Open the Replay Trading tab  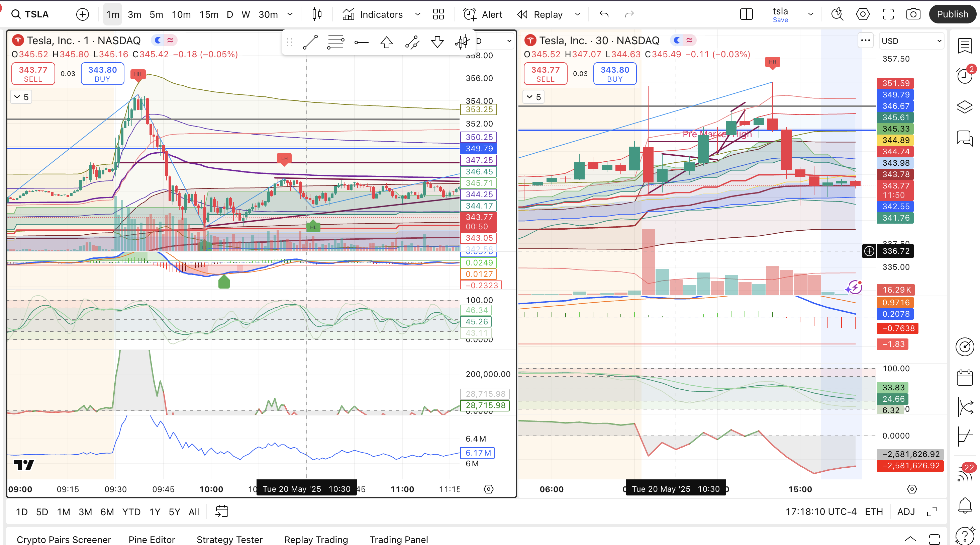tap(316, 539)
